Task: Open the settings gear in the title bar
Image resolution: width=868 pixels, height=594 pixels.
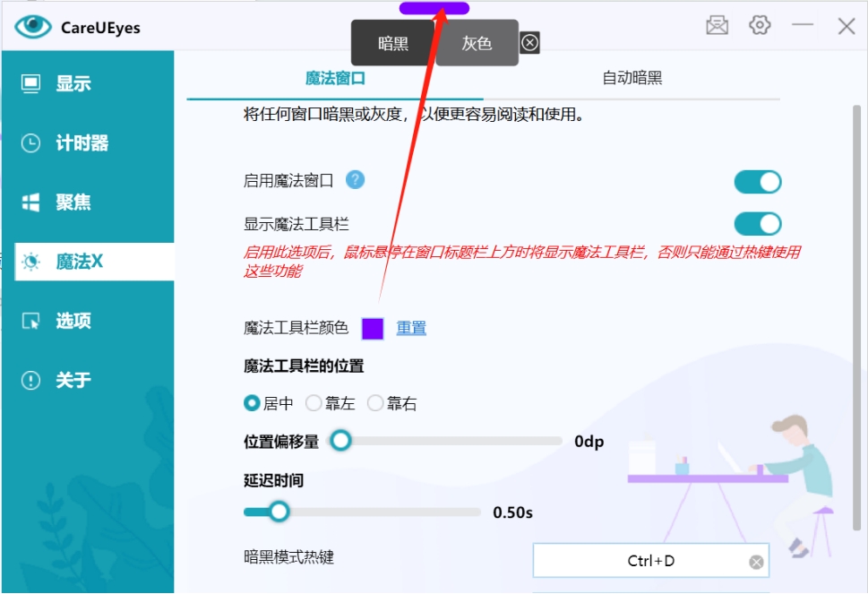Action: point(759,25)
